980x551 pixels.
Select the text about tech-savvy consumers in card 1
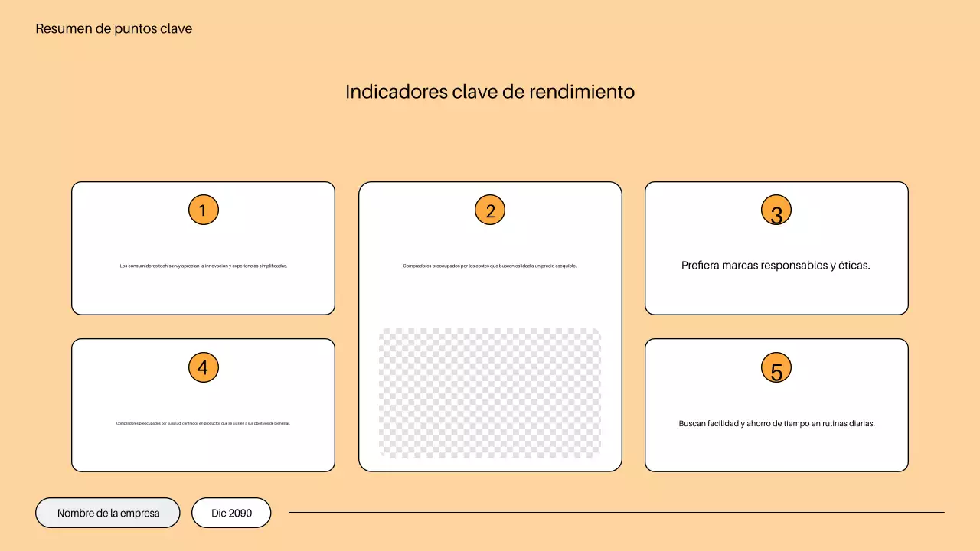click(x=203, y=266)
